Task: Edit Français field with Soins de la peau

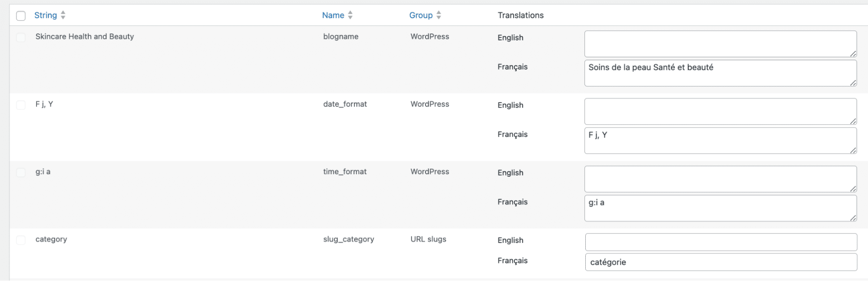Action: (720, 73)
